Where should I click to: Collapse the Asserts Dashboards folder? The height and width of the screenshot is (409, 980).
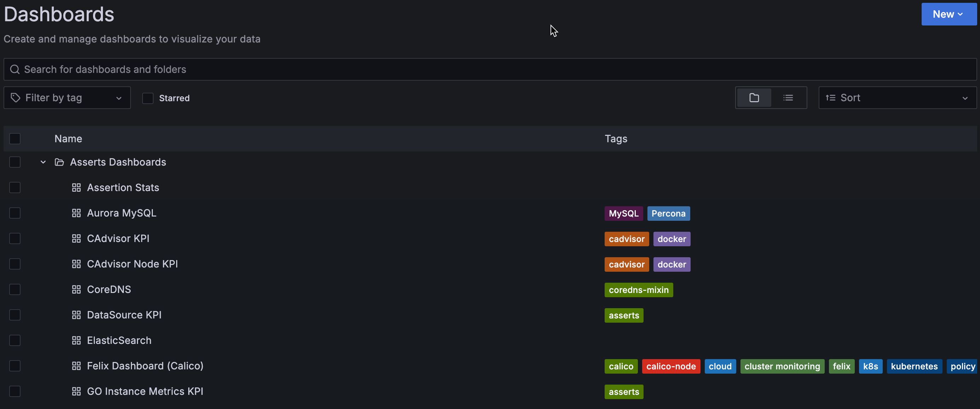42,162
